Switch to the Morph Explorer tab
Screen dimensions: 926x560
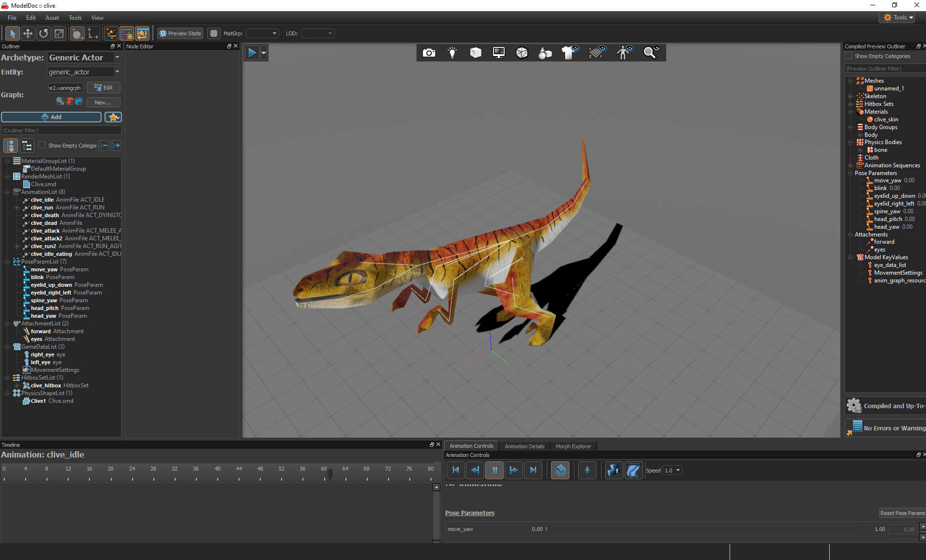tap(573, 446)
